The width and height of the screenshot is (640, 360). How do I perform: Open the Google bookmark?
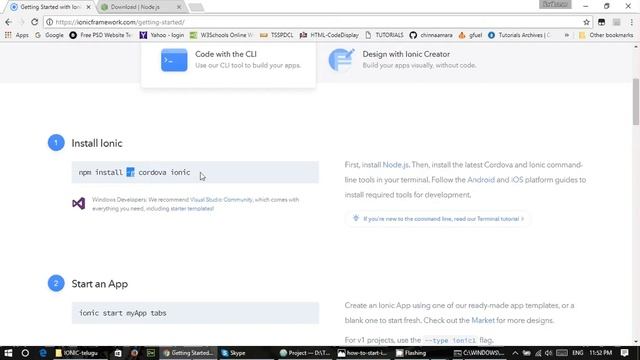point(49,35)
